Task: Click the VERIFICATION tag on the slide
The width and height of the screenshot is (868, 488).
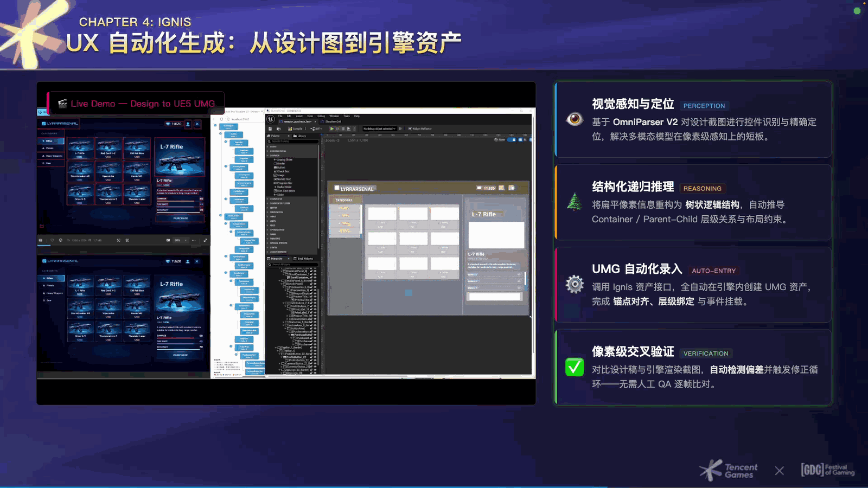Action: tap(706, 354)
